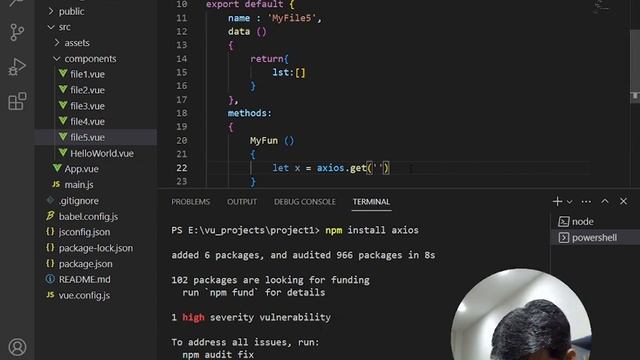Viewport: 640px width, 360px height.
Task: Click the 'MyFile5' name string in code
Action: [x=291, y=18]
